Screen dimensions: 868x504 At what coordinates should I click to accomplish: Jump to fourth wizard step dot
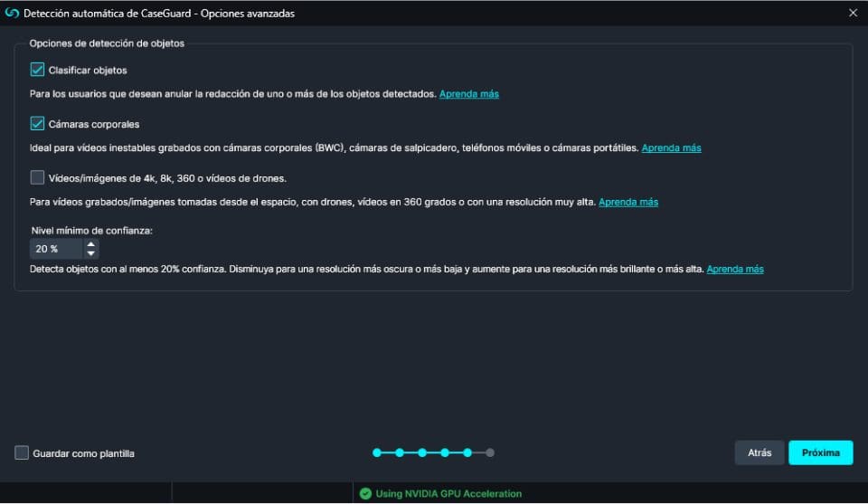pos(445,452)
